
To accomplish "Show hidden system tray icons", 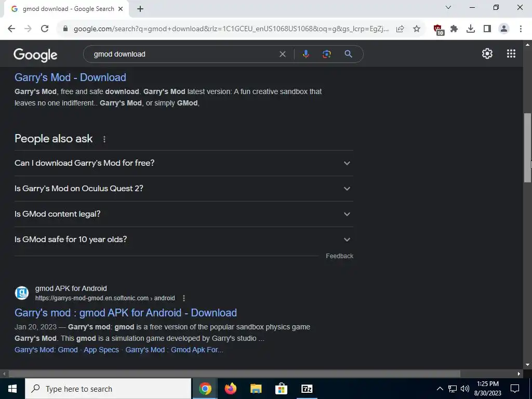I will (x=440, y=389).
